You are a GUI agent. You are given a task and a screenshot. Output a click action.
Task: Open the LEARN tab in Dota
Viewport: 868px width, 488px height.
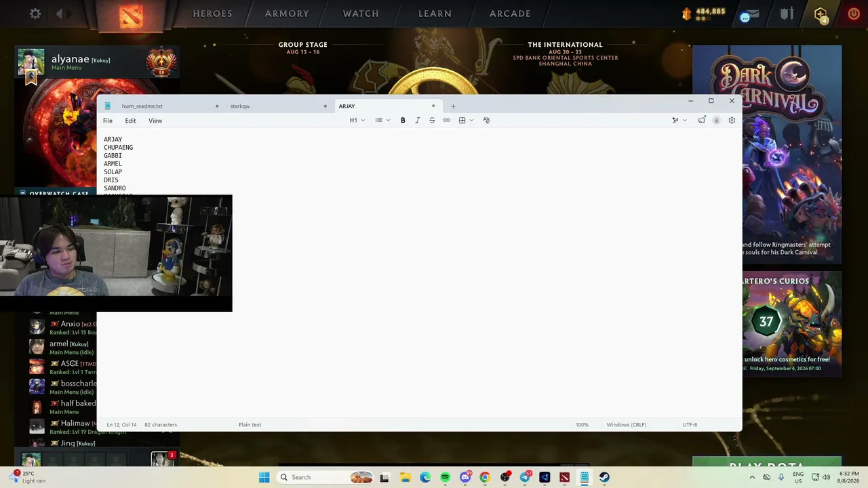[435, 14]
